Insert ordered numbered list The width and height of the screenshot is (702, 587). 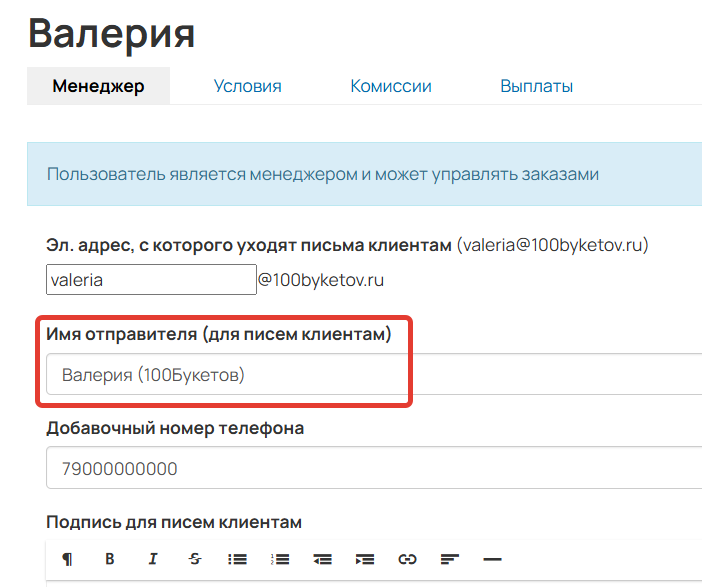point(280,559)
